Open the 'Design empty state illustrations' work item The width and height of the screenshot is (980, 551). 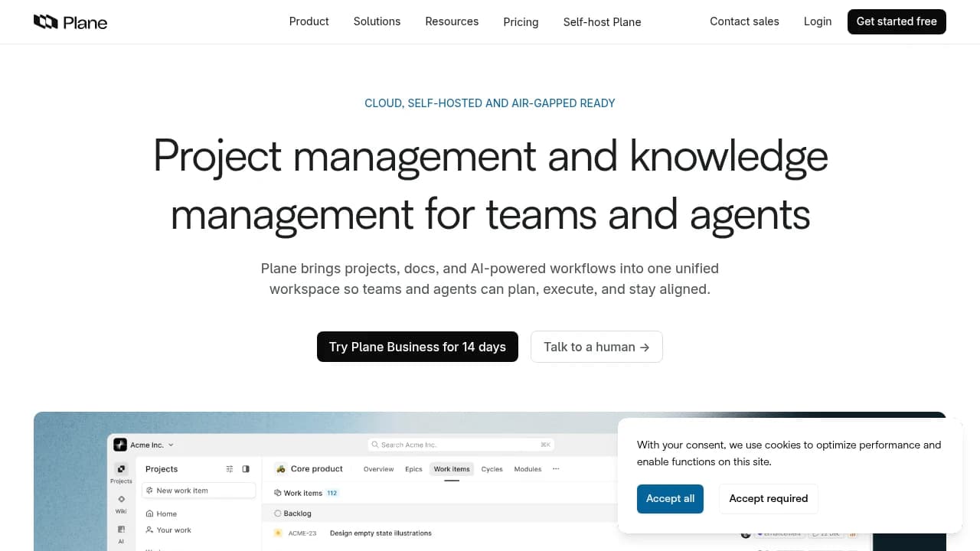click(x=381, y=533)
